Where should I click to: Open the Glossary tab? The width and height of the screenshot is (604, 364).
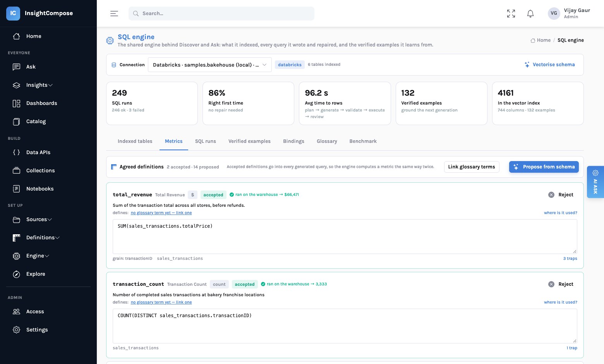pos(327,141)
